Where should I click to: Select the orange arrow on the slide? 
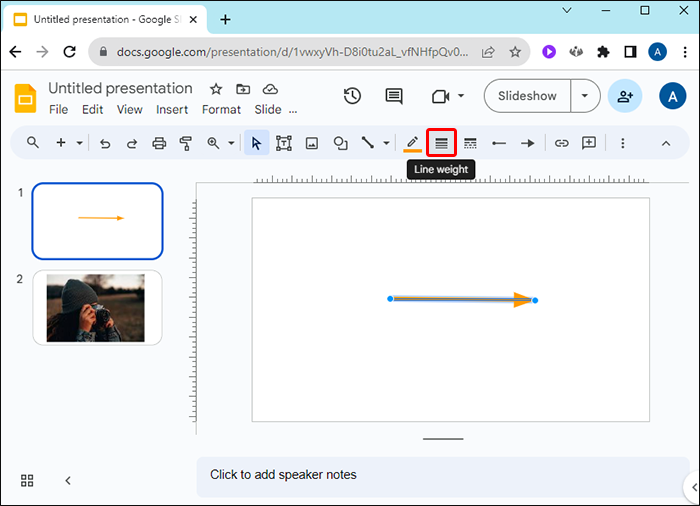(x=462, y=300)
